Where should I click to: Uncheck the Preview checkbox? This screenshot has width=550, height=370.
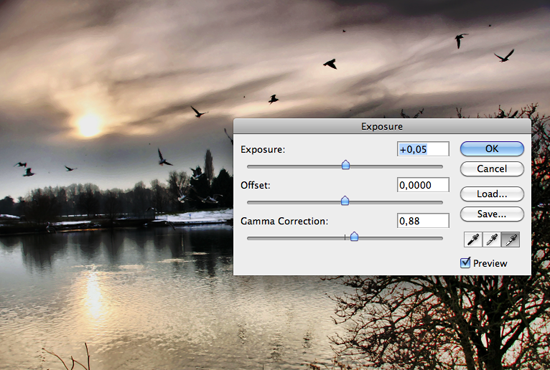(465, 263)
